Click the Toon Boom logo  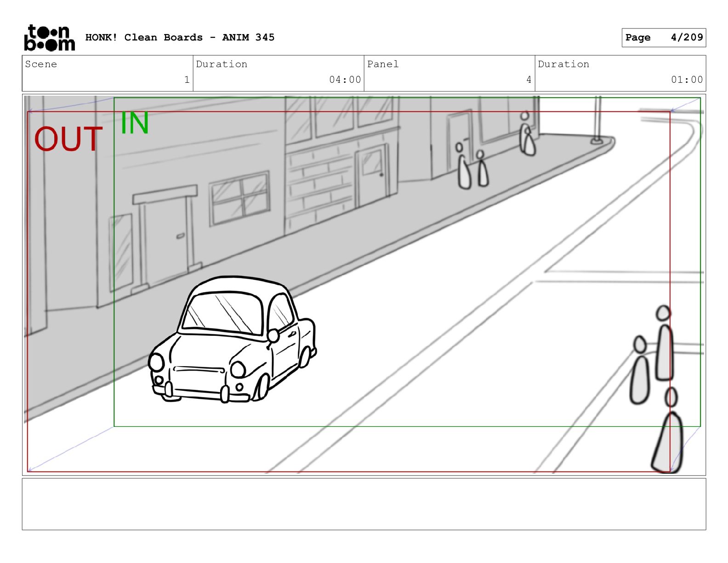49,38
